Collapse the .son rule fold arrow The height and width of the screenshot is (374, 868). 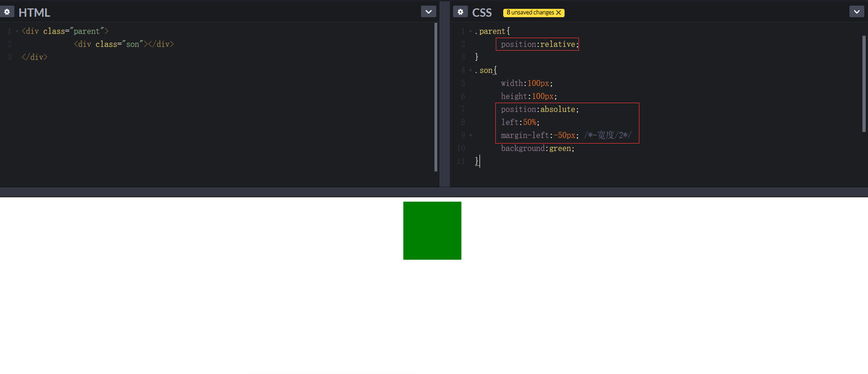point(470,70)
